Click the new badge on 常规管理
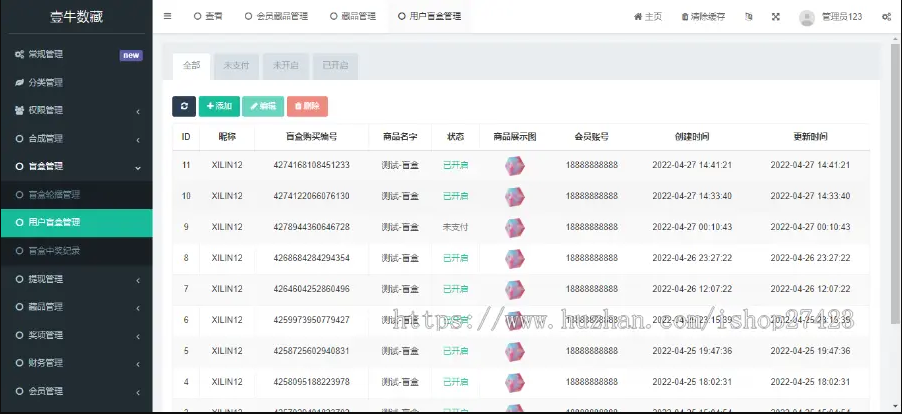The image size is (902, 414). coord(131,55)
